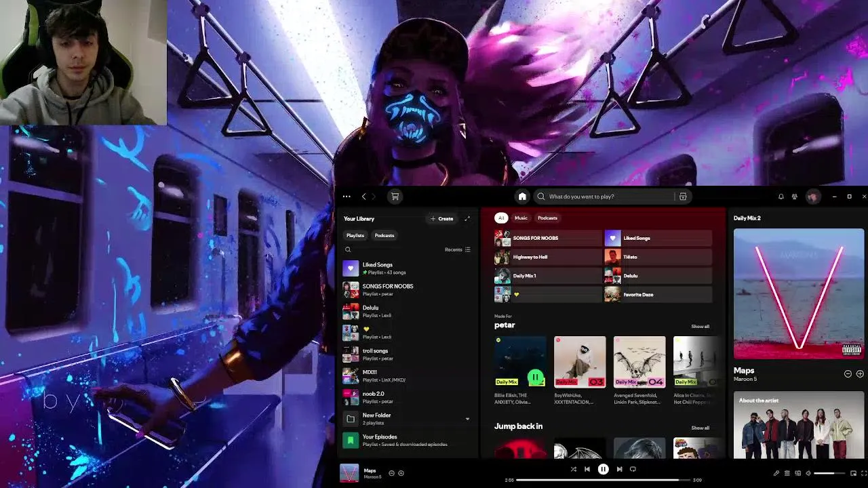868x488 pixels.
Task: Select the Podcasts filter chip in main view
Action: (x=547, y=218)
